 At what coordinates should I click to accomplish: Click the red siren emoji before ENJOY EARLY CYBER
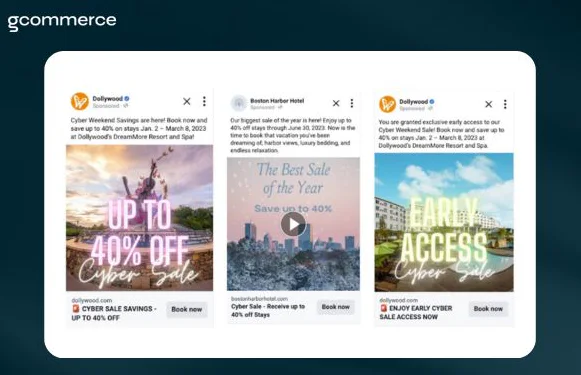(x=384, y=308)
